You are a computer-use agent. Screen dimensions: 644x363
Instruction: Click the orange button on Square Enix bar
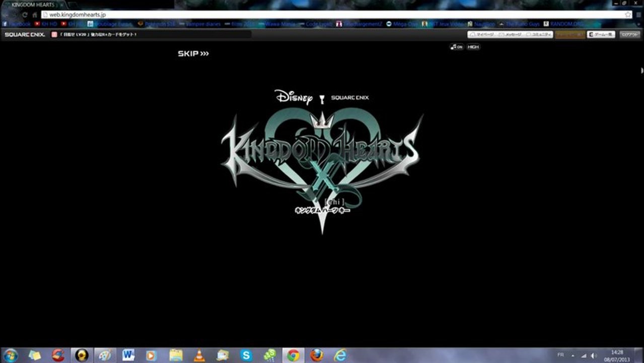point(570,35)
